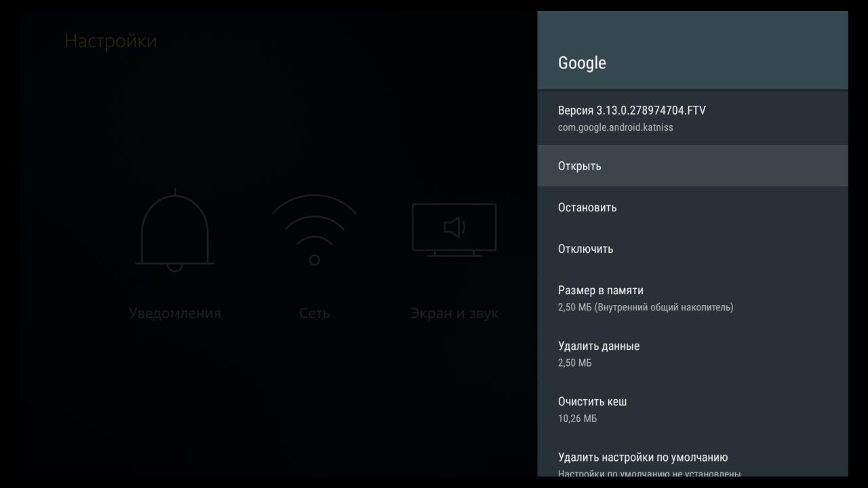Click the Настройки heading

pos(111,41)
